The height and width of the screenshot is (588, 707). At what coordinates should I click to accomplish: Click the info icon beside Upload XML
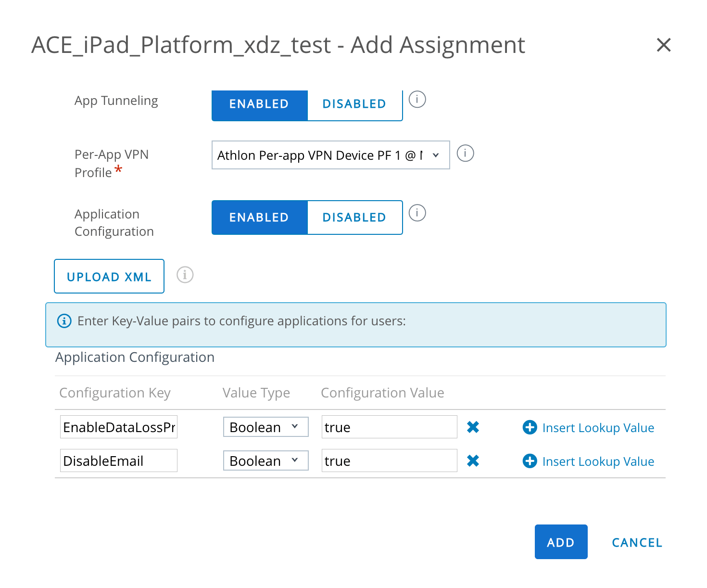tap(185, 275)
